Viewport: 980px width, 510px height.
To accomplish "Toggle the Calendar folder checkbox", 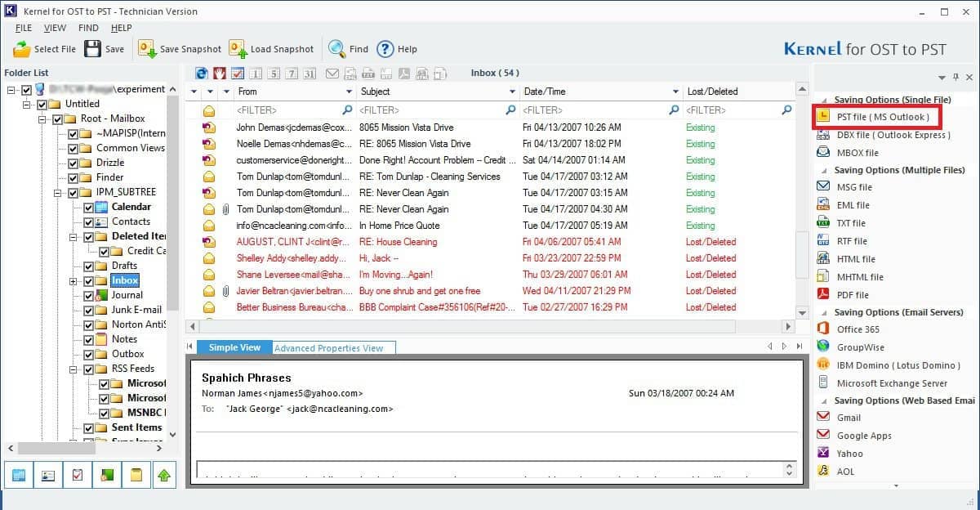I will pos(89,208).
